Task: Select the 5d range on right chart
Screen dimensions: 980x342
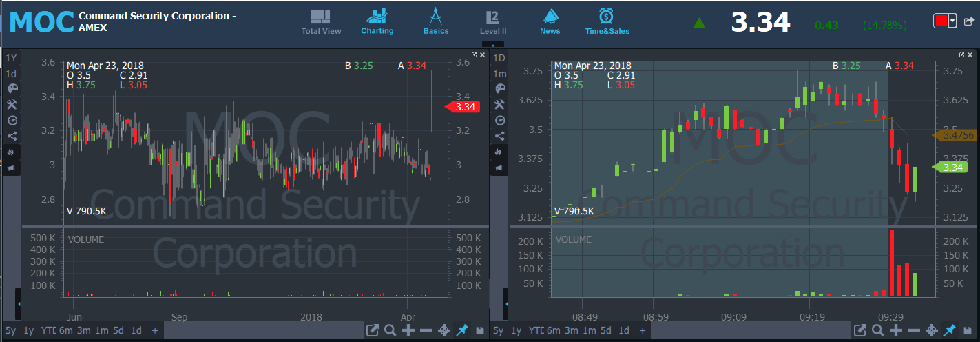Action: (x=606, y=330)
